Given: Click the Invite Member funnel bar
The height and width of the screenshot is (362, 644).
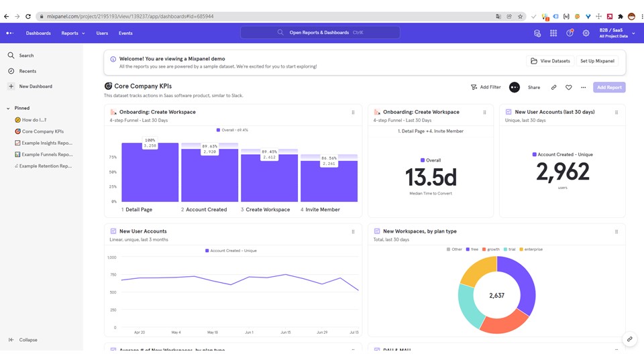Looking at the screenshot, I should pos(329,181).
